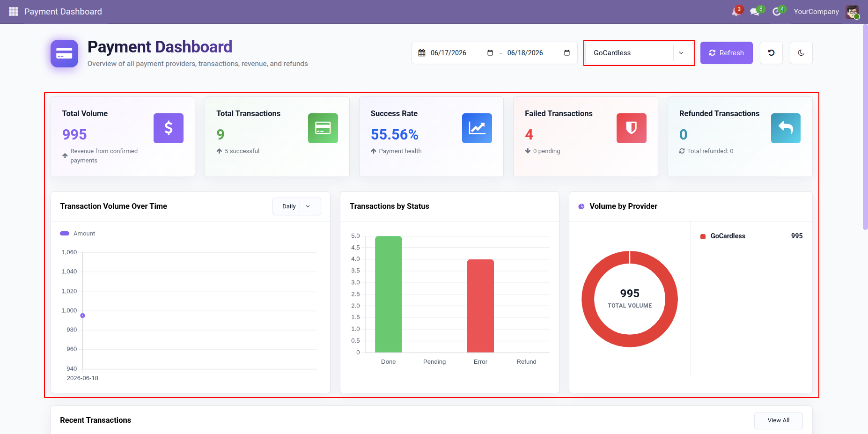
Task: Open the activities clock icon
Action: click(x=777, y=12)
